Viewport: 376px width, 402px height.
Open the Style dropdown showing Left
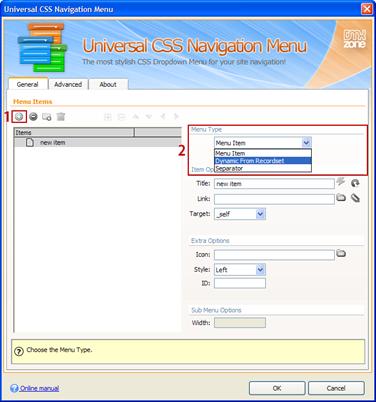click(240, 270)
